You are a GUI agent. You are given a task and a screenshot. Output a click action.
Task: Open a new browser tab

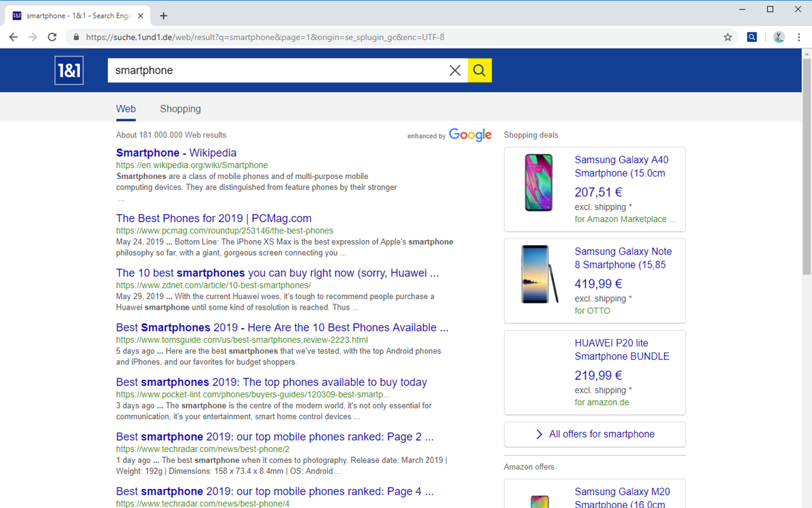pyautogui.click(x=164, y=15)
